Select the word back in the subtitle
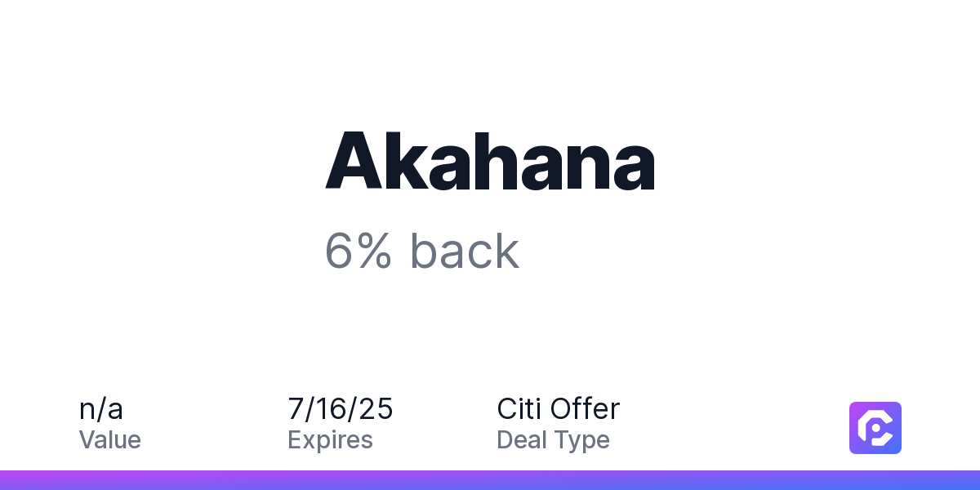 465,252
